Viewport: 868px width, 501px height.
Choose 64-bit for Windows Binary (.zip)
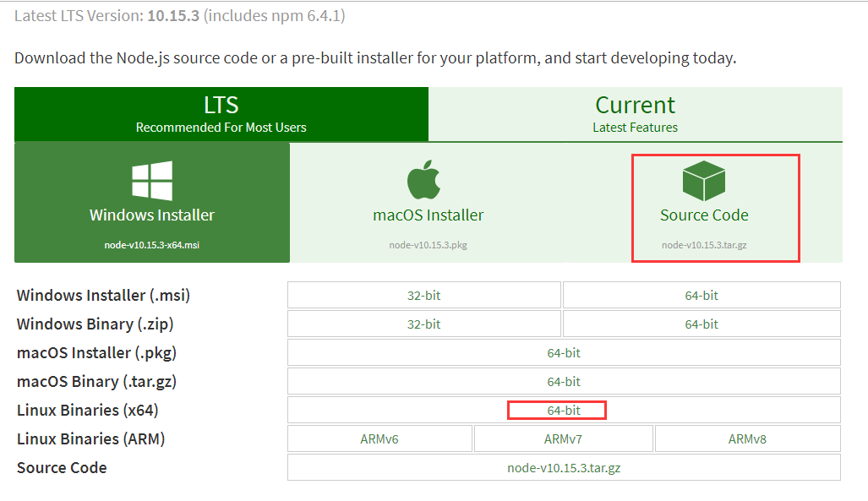pos(701,324)
